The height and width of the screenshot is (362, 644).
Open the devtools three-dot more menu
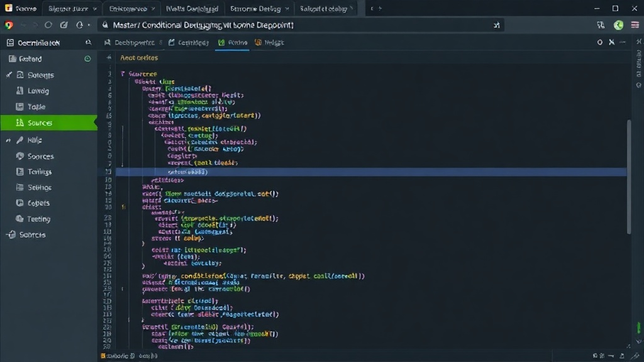(623, 42)
